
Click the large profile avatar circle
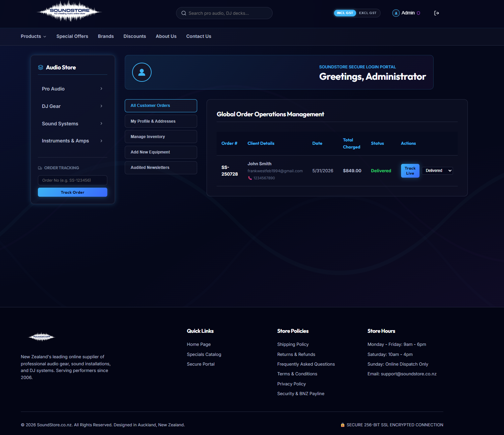[x=142, y=72]
